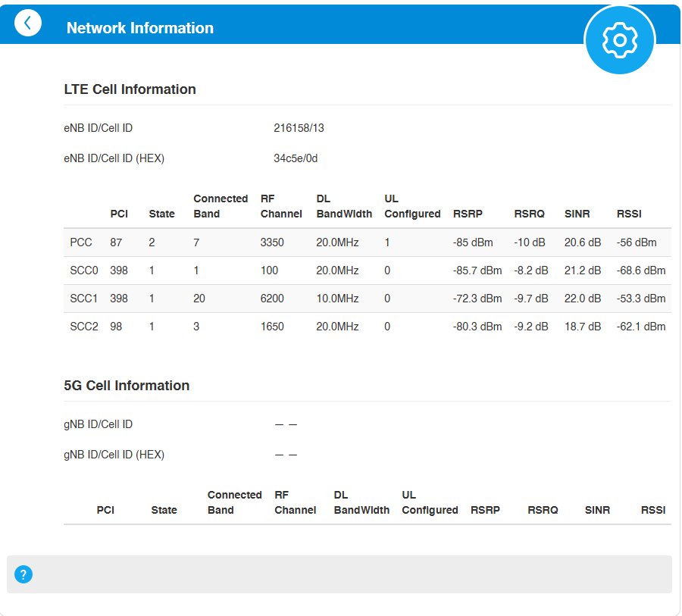Select the LTE Cell Information heading
Viewport: 682px width, 616px height.
[130, 89]
